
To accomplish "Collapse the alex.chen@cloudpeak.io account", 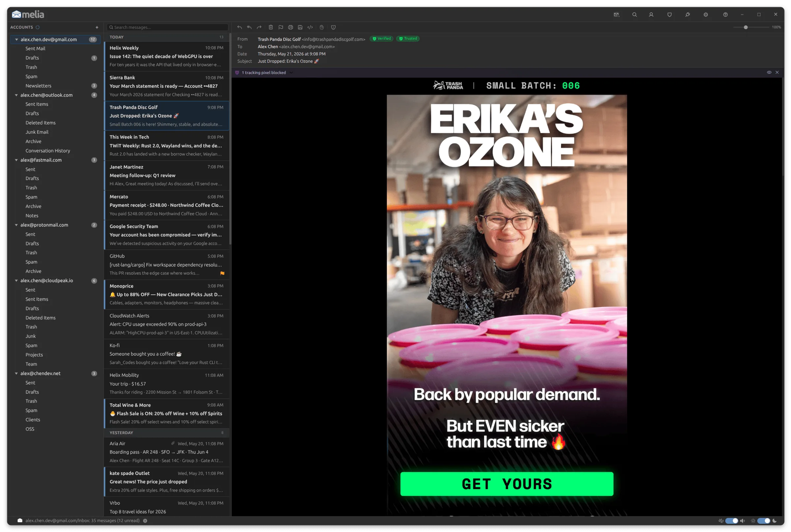I will (16, 281).
